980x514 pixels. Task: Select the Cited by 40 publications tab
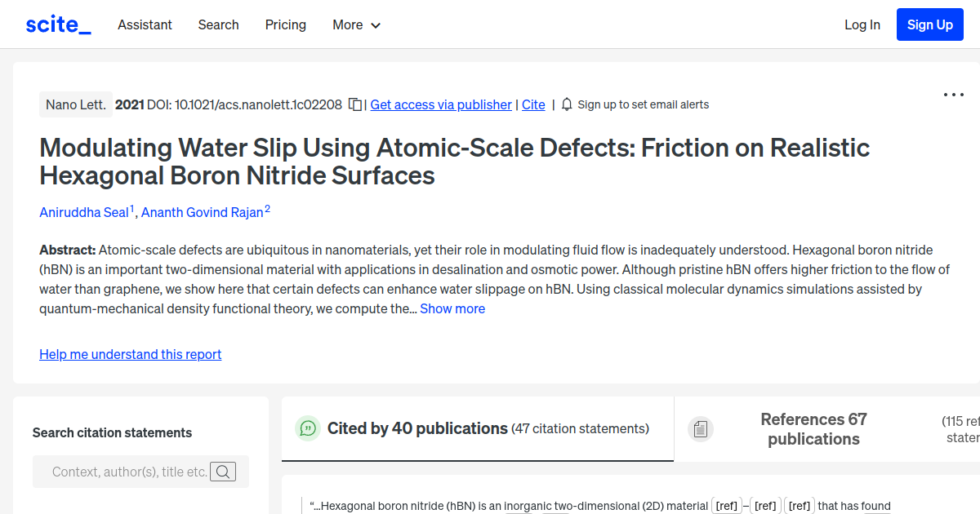(x=416, y=428)
